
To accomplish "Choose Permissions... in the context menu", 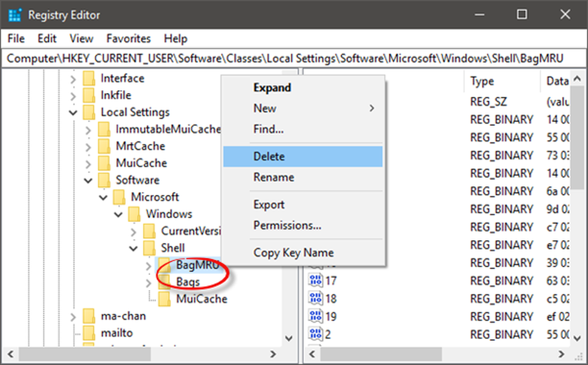I will point(303,225).
